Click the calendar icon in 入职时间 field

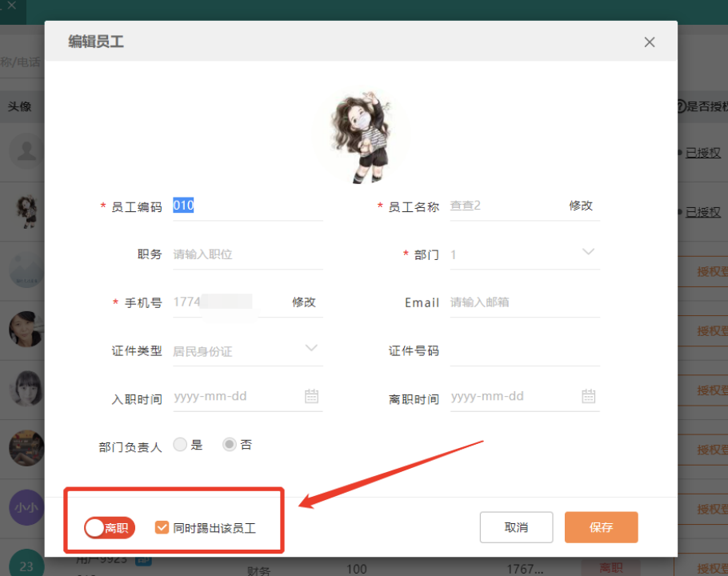(311, 396)
